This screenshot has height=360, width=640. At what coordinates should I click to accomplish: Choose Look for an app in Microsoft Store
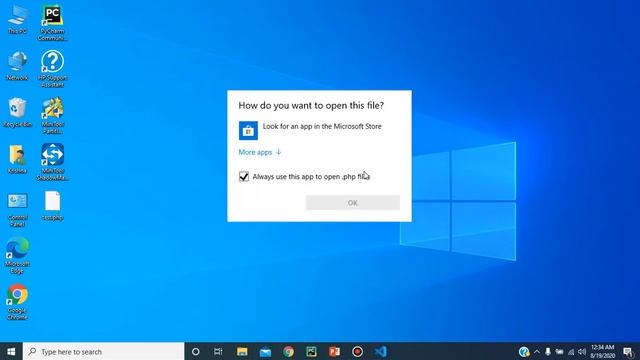[319, 130]
